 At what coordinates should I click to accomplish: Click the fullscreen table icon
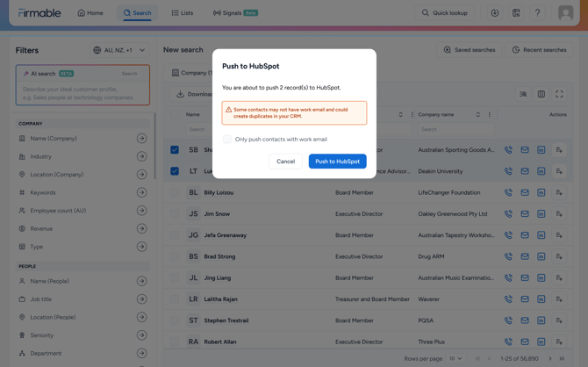coord(559,94)
